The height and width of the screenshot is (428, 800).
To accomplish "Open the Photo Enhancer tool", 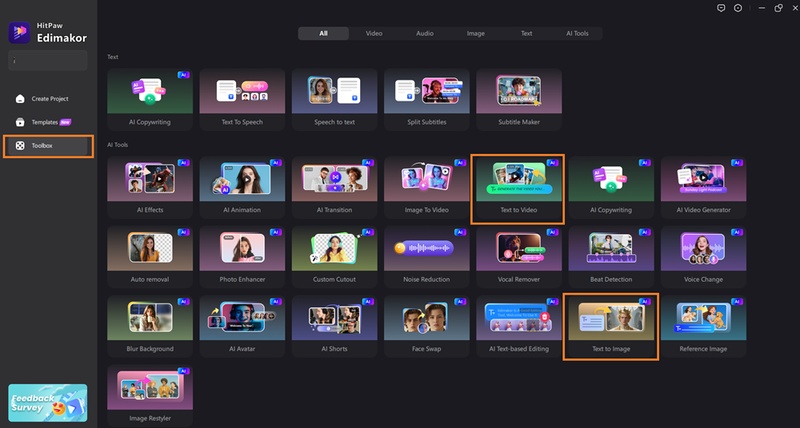I will 242,257.
